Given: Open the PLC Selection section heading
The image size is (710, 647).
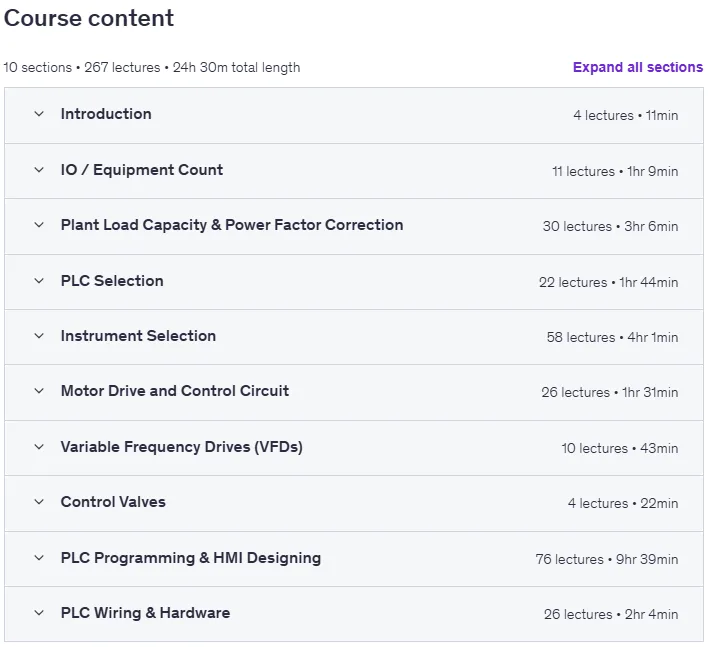Looking at the screenshot, I should [x=112, y=281].
